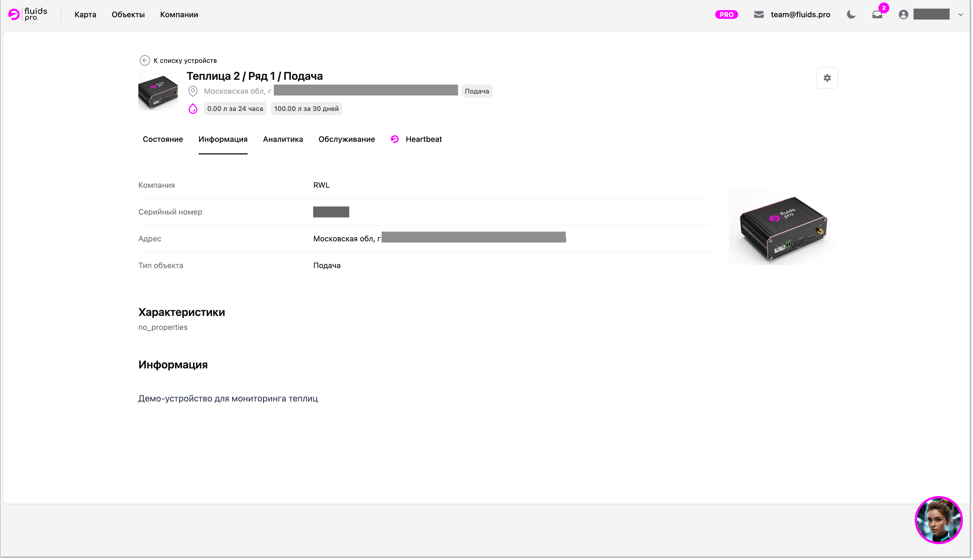Open the notifications inbox icon
Screen dimensions: 973x560
(877, 14)
